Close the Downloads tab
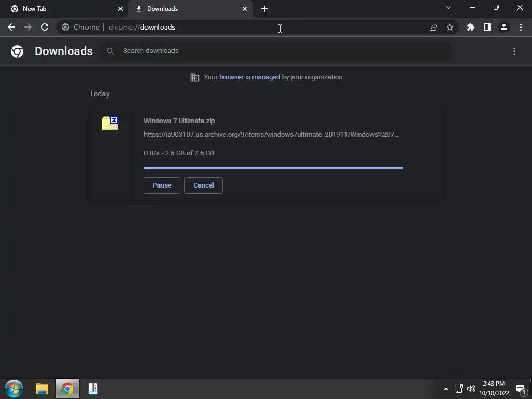Screen dimensions: 532x399 point(245,9)
